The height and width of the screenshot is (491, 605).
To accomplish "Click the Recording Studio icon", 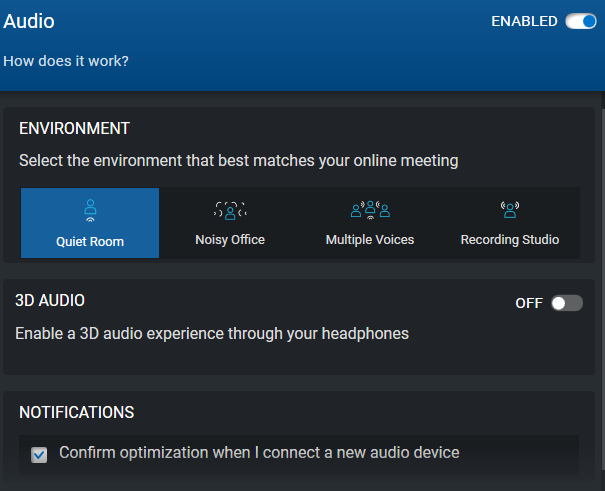I will coord(510,210).
